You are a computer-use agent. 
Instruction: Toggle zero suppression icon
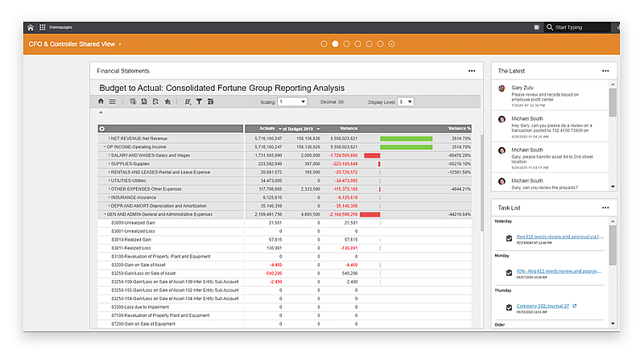pos(188,101)
